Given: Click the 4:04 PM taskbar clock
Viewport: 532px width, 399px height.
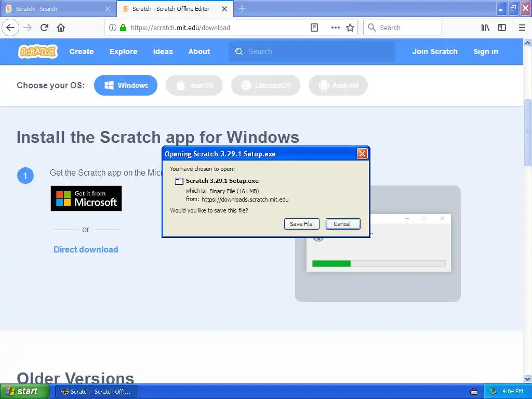Looking at the screenshot, I should pos(512,392).
